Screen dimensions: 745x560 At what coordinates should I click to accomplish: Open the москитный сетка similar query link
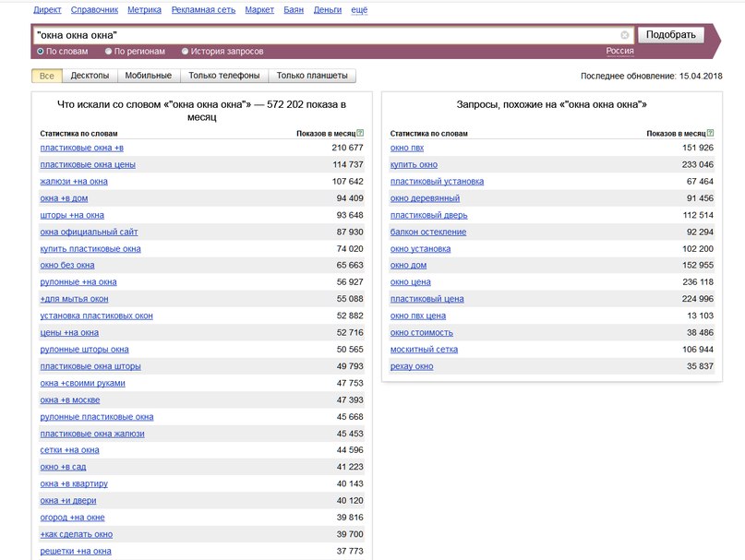click(424, 350)
